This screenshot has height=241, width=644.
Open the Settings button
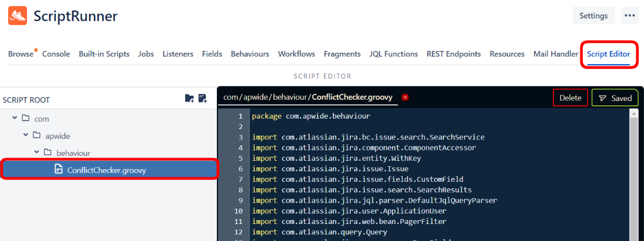pos(593,16)
